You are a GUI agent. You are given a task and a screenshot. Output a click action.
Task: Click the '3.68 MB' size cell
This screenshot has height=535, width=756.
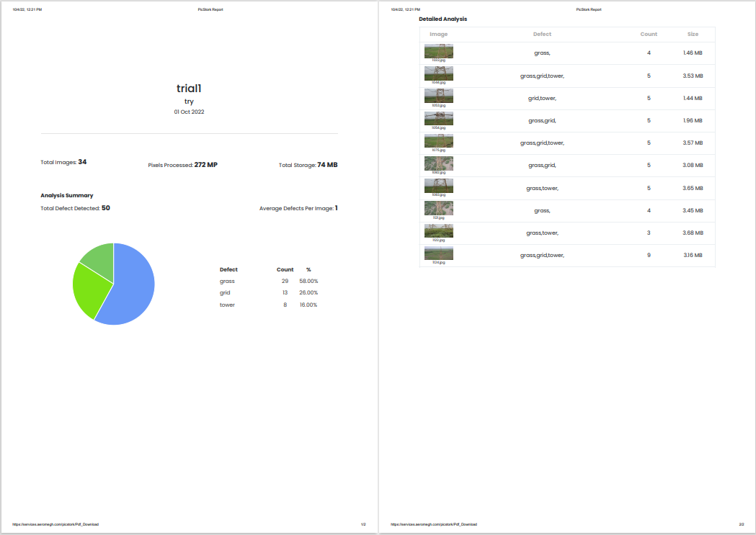point(693,233)
